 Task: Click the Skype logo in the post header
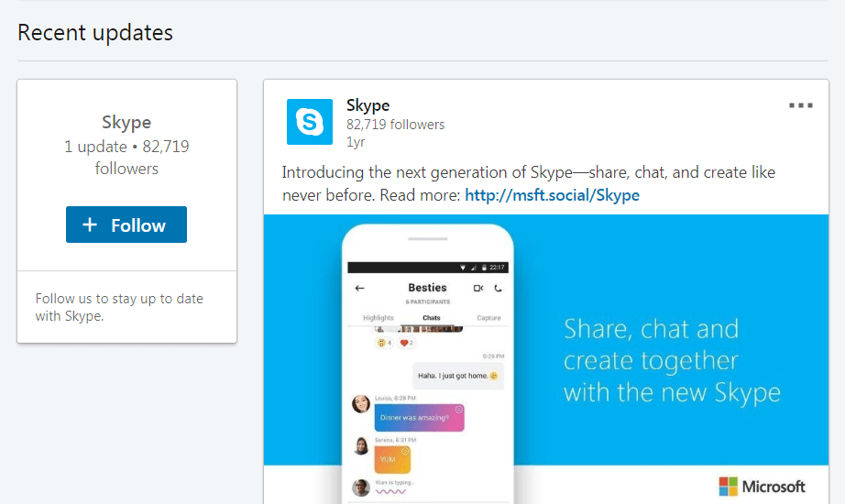pyautogui.click(x=310, y=122)
